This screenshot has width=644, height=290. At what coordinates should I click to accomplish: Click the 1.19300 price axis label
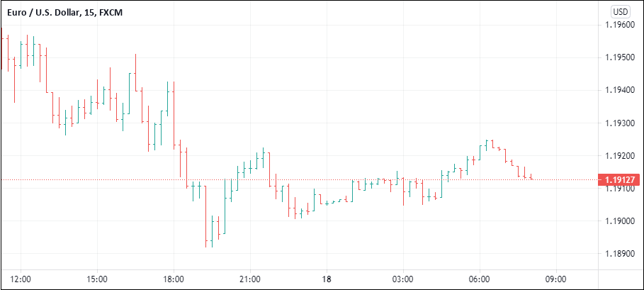point(619,123)
